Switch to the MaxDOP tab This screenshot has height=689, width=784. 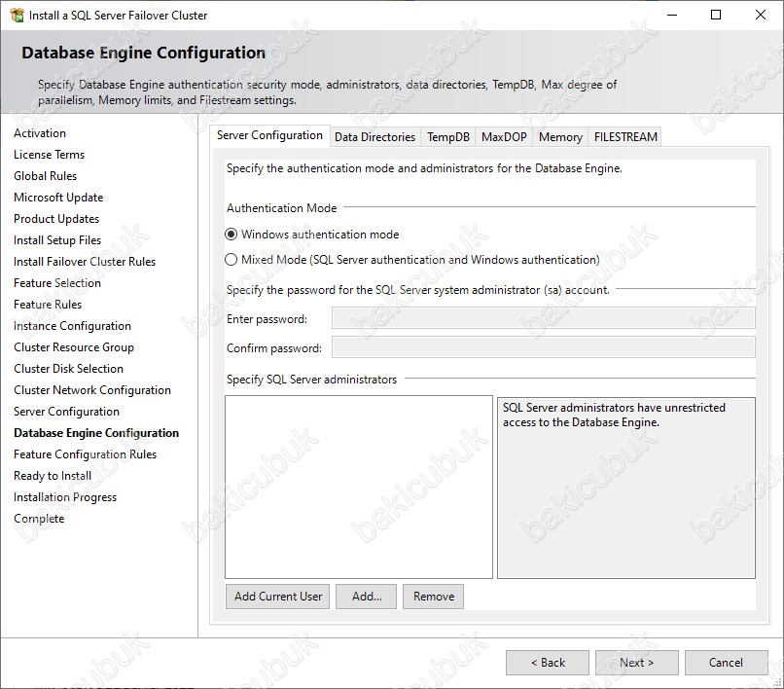pyautogui.click(x=504, y=136)
